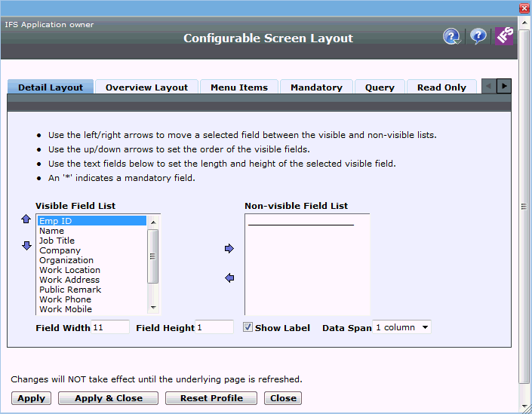The width and height of the screenshot is (532, 414).
Task: Click the blue help question mark icon
Action: pyautogui.click(x=451, y=37)
